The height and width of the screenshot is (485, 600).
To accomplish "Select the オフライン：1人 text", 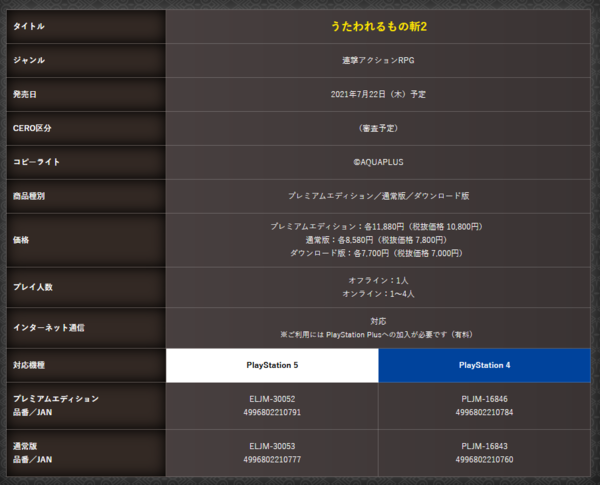I will pyautogui.click(x=378, y=281).
